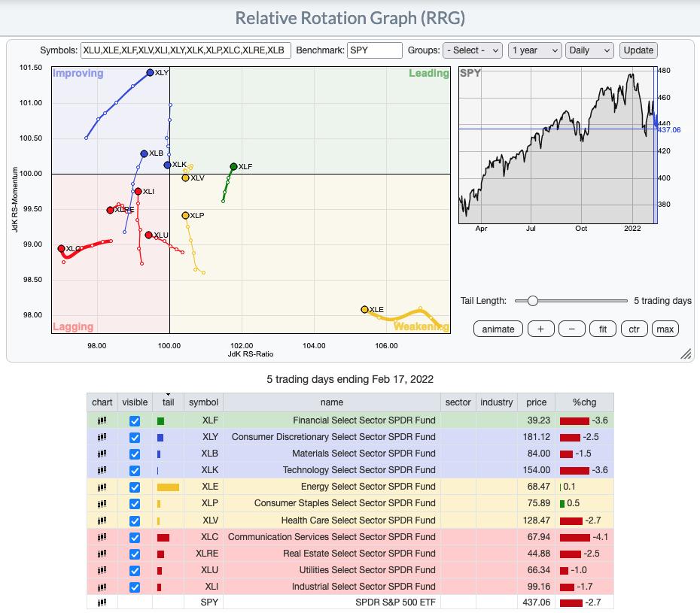Sort table by industry column
The image size is (700, 613).
pyautogui.click(x=497, y=402)
